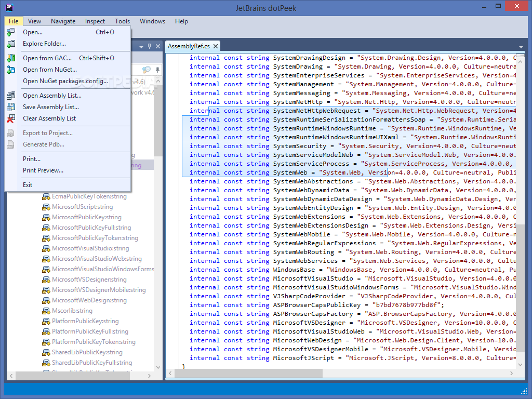Click the Open Assembly List icon
The height and width of the screenshot is (399, 532).
tap(11, 96)
